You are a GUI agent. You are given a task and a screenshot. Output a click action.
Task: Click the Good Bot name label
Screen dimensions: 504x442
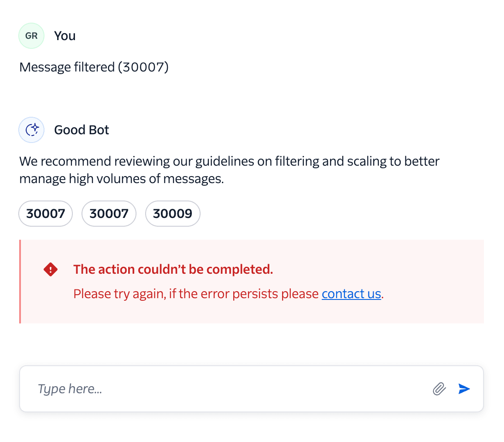click(x=81, y=129)
